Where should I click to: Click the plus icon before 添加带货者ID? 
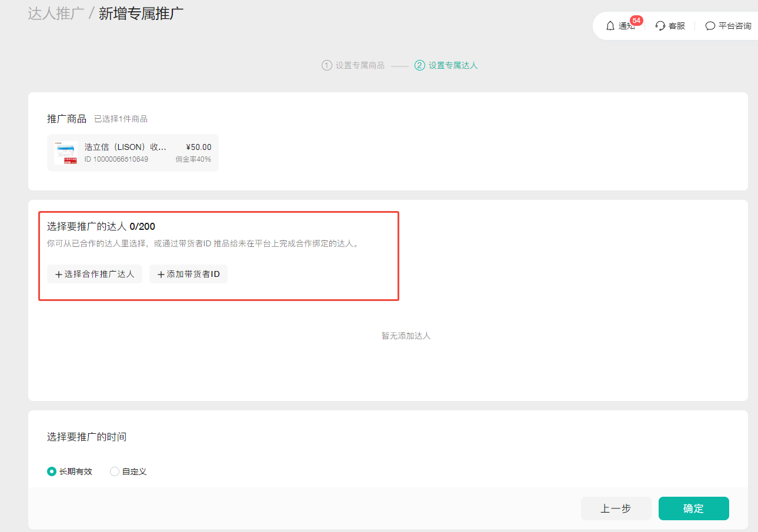click(161, 275)
